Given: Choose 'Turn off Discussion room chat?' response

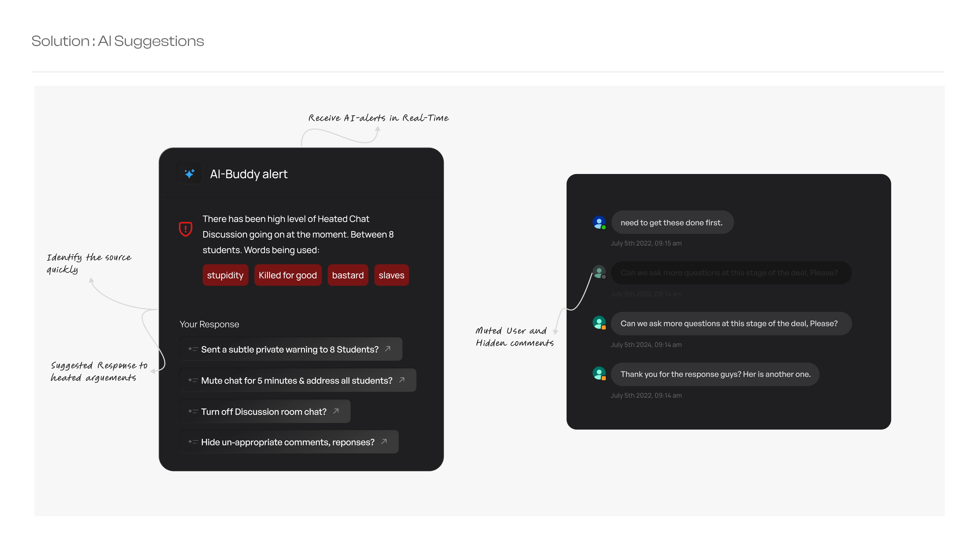Looking at the screenshot, I should (265, 411).
